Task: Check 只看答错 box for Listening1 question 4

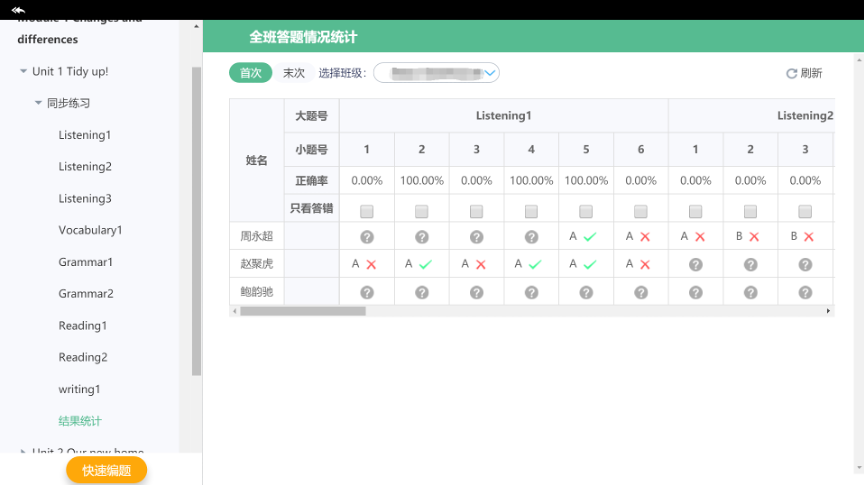Action: (531, 211)
